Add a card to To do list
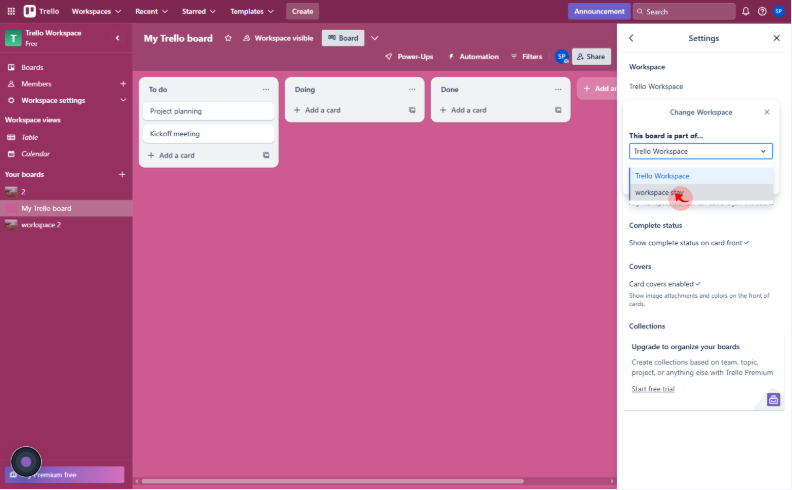This screenshot has width=792, height=490. (x=171, y=155)
